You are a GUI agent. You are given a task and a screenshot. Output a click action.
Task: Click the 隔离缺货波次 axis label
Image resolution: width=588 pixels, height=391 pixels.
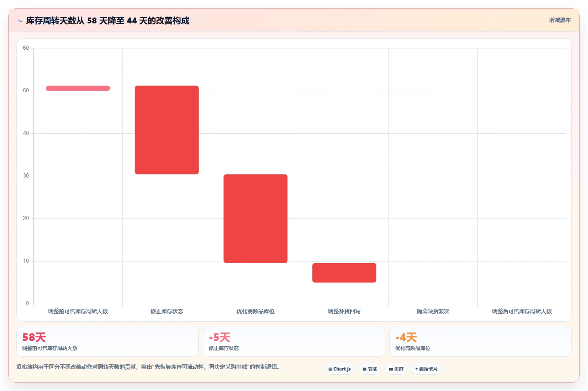(433, 311)
